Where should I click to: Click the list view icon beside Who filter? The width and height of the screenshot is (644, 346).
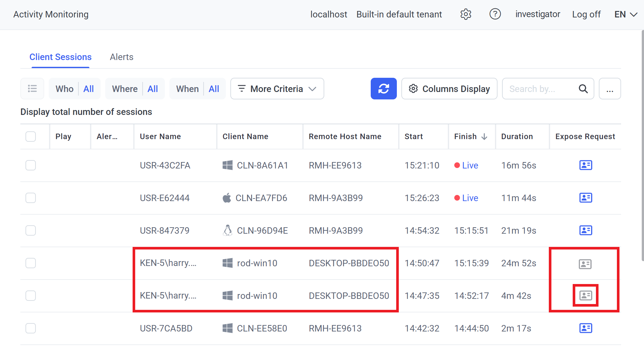(x=32, y=89)
